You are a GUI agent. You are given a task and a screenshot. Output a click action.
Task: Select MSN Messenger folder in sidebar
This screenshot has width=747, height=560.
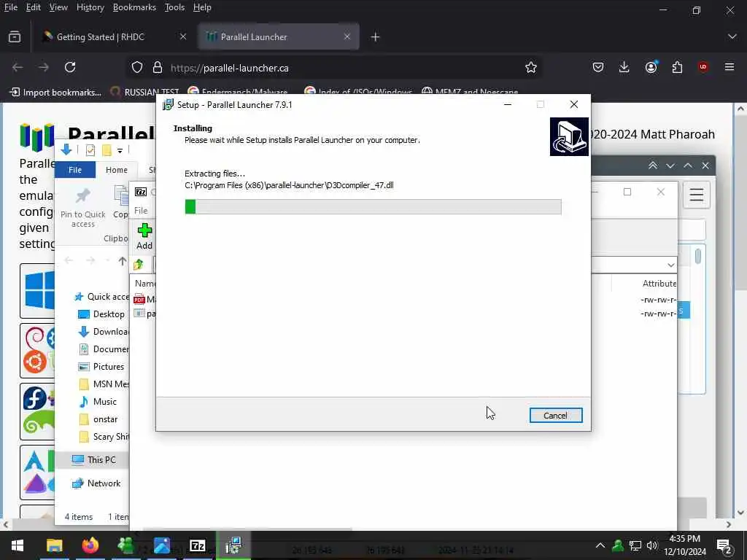[x=104, y=384]
